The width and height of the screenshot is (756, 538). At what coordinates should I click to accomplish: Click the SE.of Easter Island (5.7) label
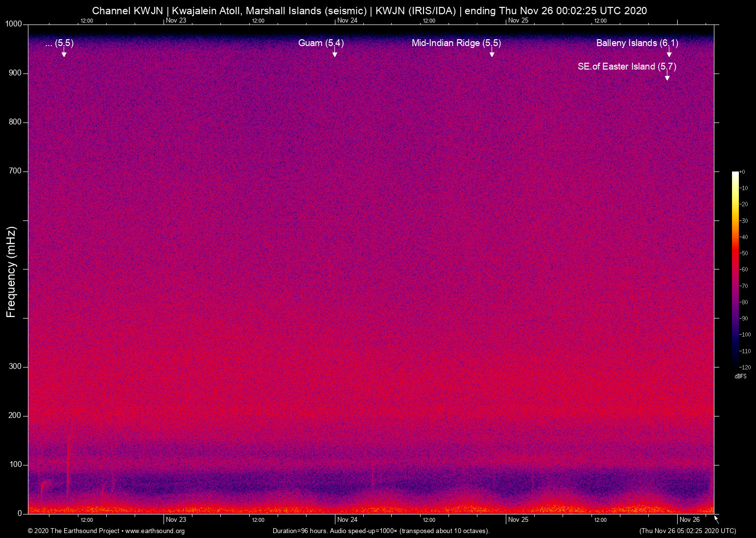(626, 67)
